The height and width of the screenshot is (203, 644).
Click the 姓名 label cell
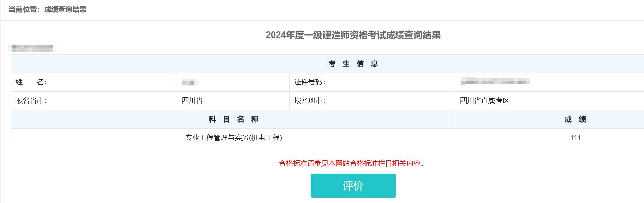94,82
